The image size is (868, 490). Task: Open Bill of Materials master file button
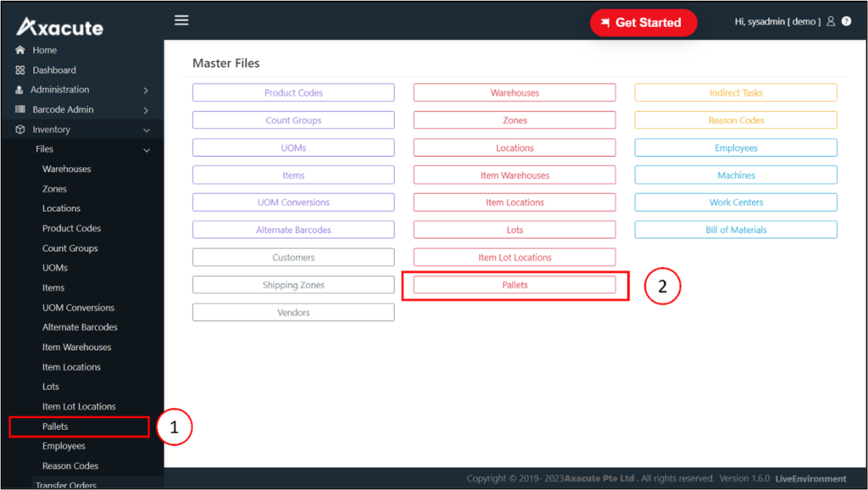pos(736,230)
